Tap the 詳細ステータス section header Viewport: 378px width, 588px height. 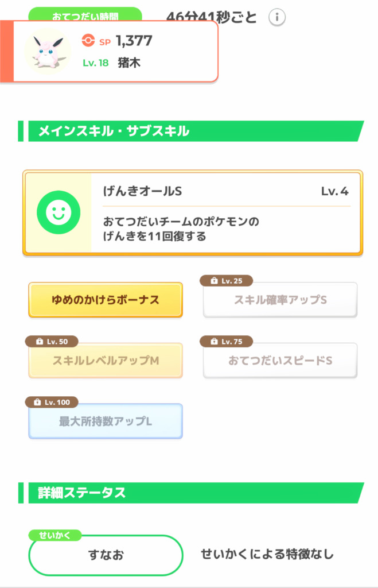tap(191, 493)
